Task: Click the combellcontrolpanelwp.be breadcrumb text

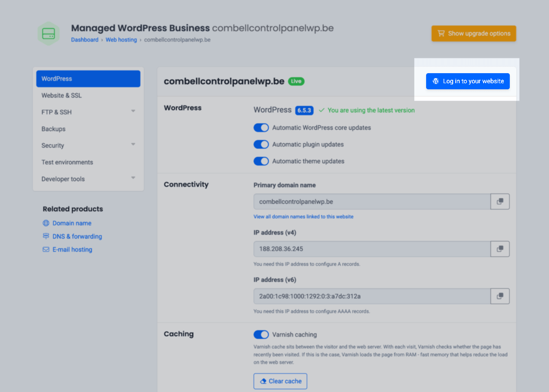Action: pos(177,40)
